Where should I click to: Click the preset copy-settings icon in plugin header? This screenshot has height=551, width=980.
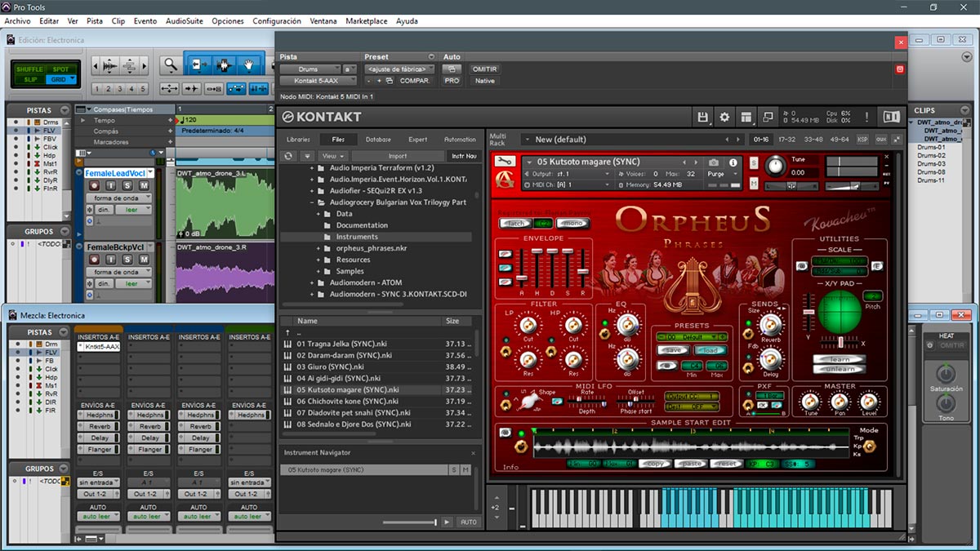click(389, 81)
